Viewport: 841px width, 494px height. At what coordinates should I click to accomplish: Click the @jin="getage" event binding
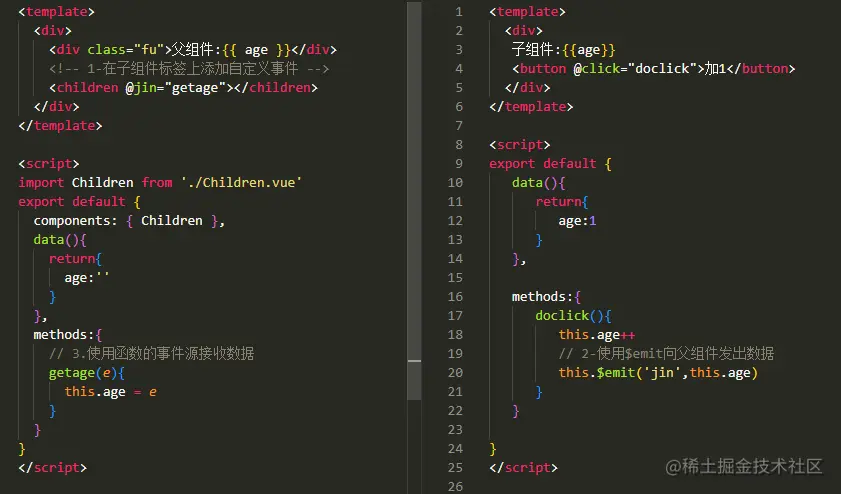[175, 88]
